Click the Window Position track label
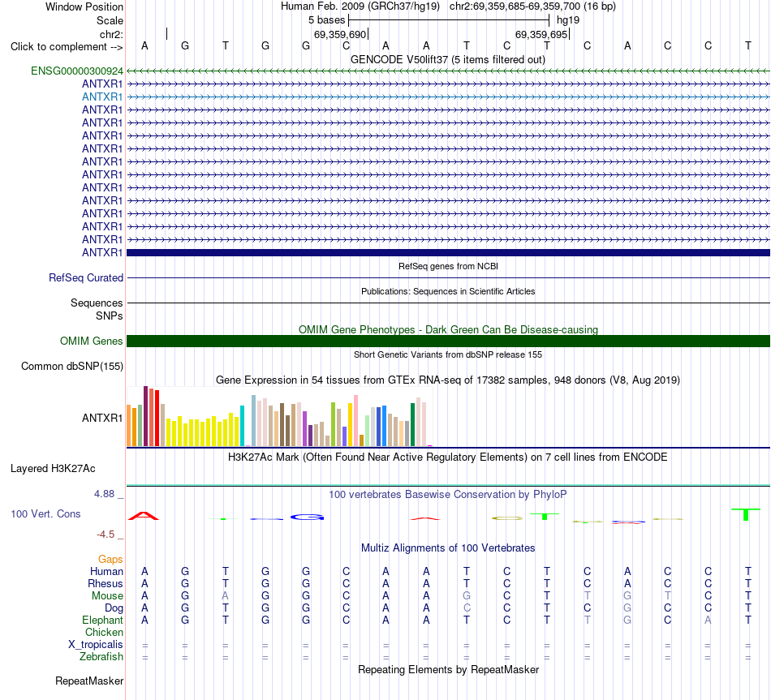The height and width of the screenshot is (700, 771). click(84, 6)
